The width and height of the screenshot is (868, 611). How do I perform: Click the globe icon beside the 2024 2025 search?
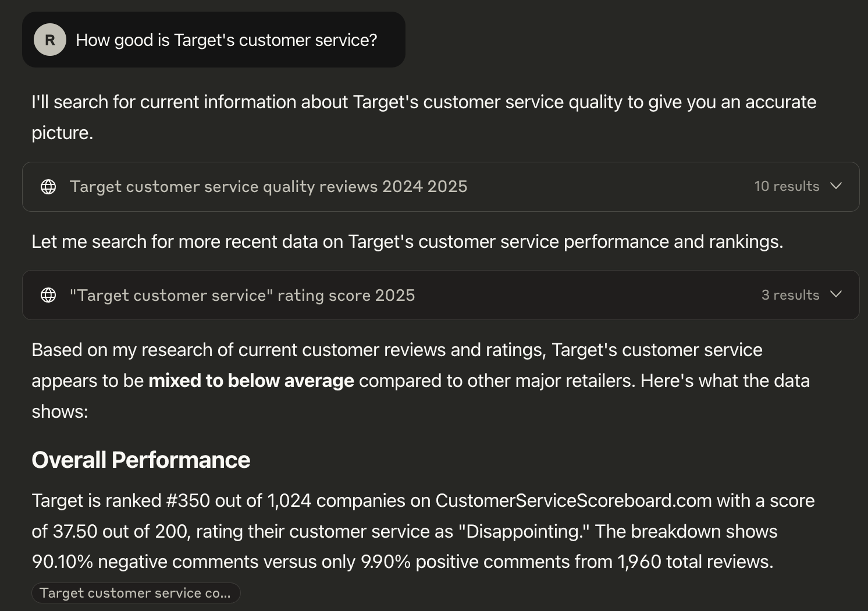point(48,186)
